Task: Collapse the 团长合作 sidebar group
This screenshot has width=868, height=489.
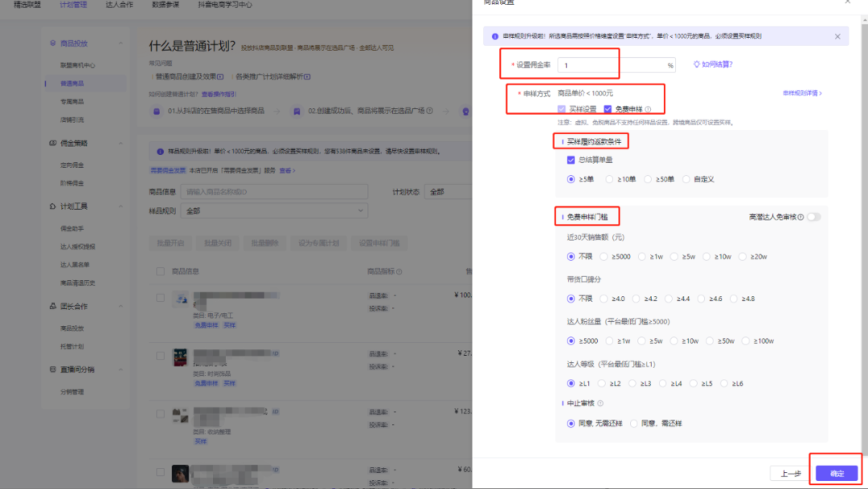Action: tap(121, 306)
